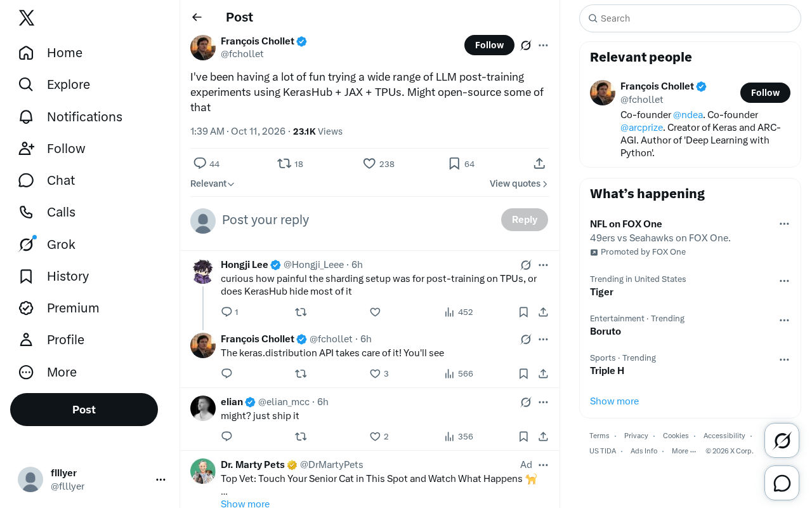Follow François Chollet in Relevant people panel
The height and width of the screenshot is (508, 812).
click(x=765, y=93)
